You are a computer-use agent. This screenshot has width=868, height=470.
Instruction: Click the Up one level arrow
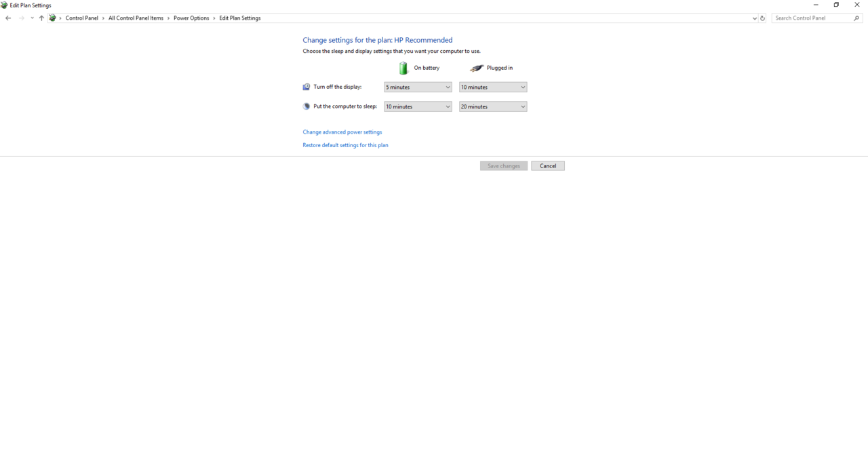click(x=41, y=18)
